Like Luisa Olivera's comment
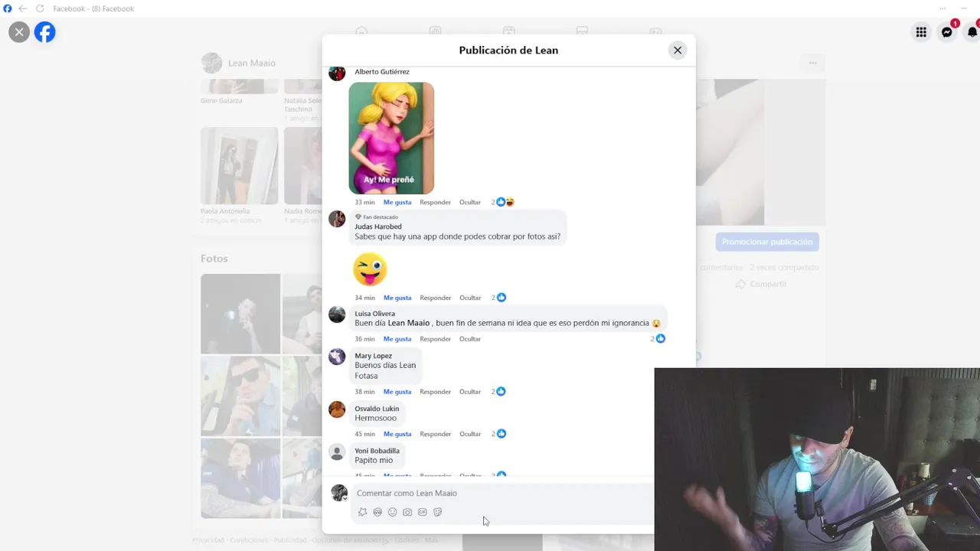 coord(397,339)
